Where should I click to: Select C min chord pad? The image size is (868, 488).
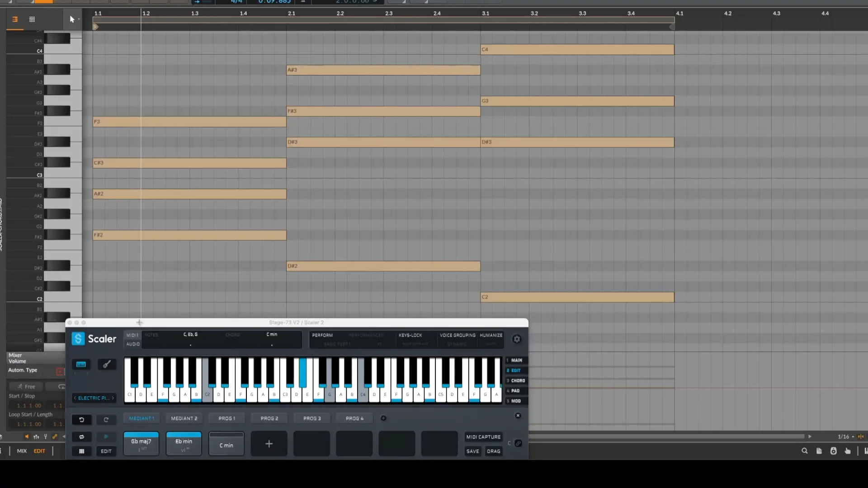coord(226,444)
